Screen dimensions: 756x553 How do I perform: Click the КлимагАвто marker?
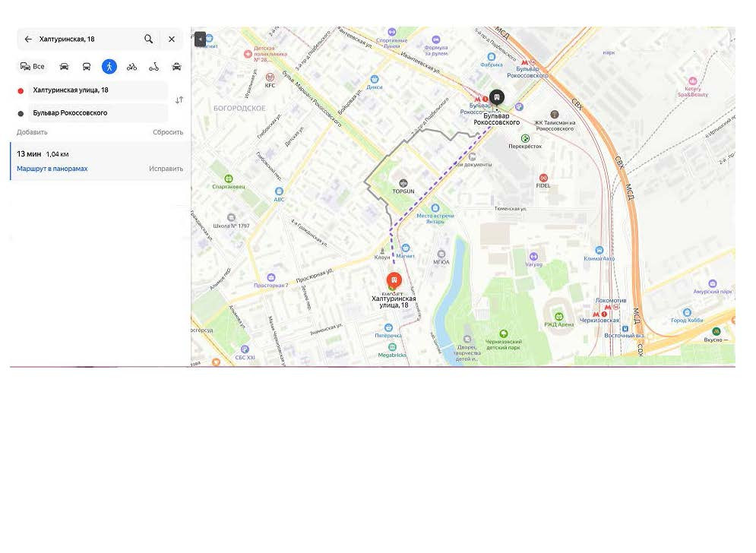pyautogui.click(x=599, y=250)
